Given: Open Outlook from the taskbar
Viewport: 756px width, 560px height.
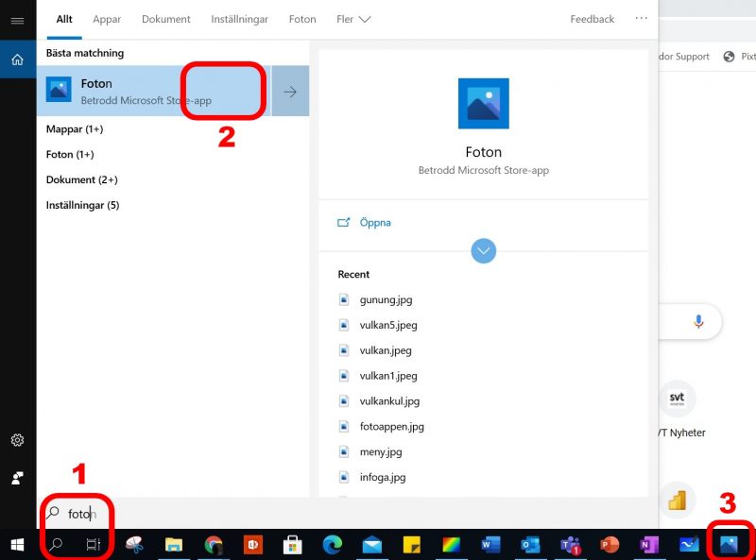Looking at the screenshot, I should coord(530,545).
